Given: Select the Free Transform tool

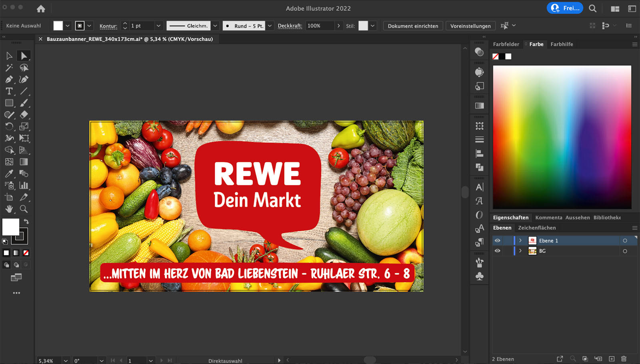Looking at the screenshot, I should (24, 138).
